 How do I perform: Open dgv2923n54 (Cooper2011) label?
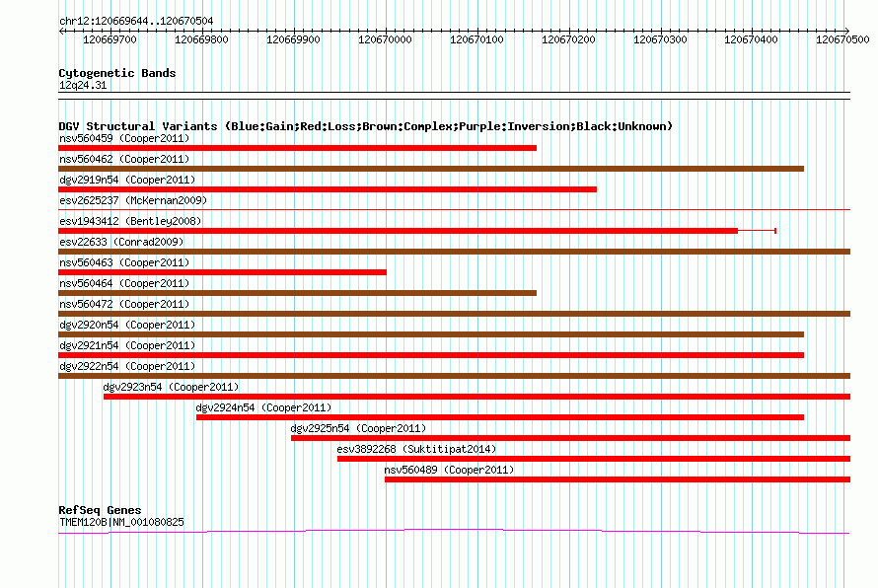click(171, 387)
